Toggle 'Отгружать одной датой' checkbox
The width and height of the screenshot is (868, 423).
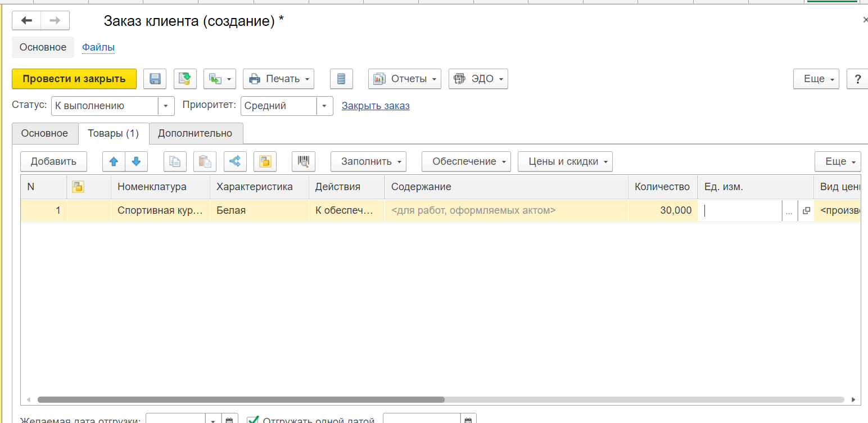coord(254,420)
